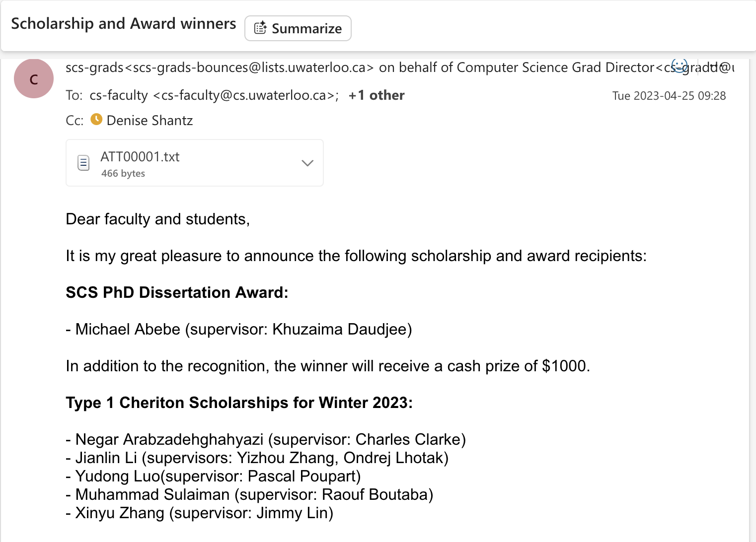Click the "466 bytes" attachment size text
Screen dimensions: 756x542
pyautogui.click(x=123, y=173)
